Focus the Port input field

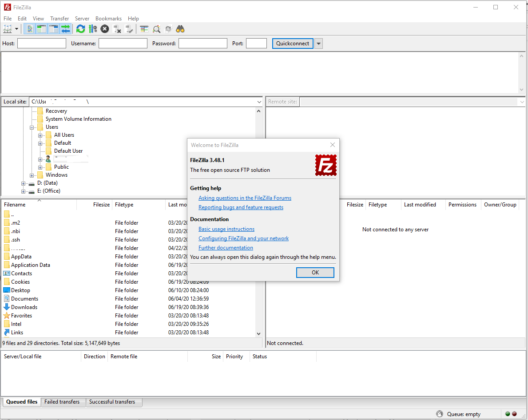coord(256,44)
